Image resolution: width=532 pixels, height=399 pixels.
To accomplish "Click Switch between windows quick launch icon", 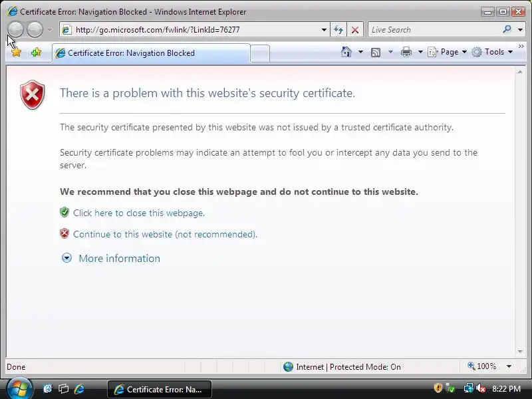I will point(63,388).
